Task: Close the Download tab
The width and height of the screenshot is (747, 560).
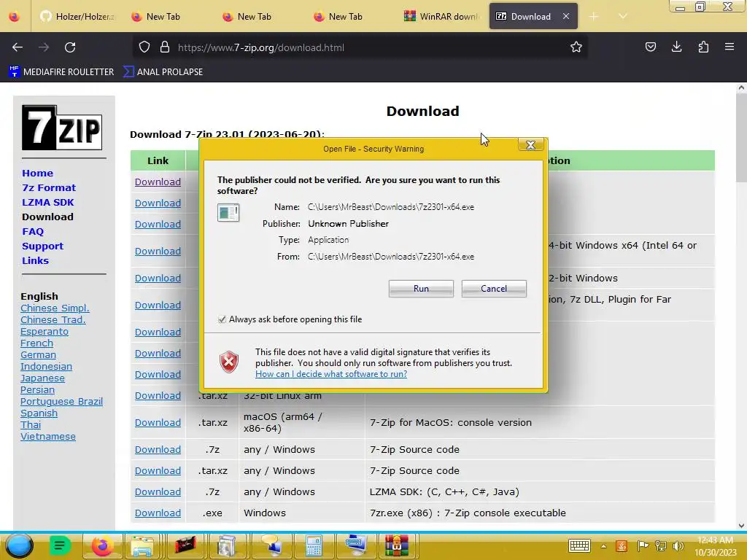Action: coord(566,17)
